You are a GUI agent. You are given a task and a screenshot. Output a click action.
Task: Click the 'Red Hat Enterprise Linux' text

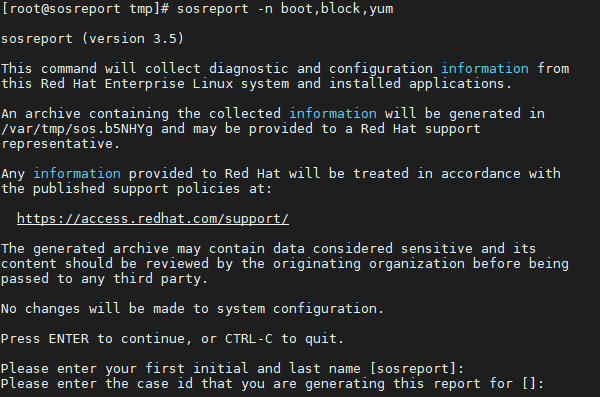point(137,83)
